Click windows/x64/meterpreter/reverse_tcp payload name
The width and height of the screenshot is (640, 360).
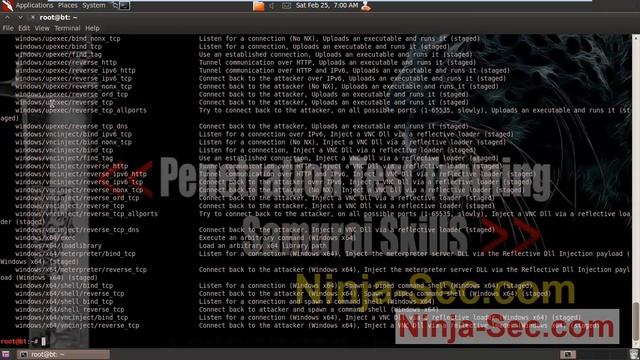tap(81, 269)
